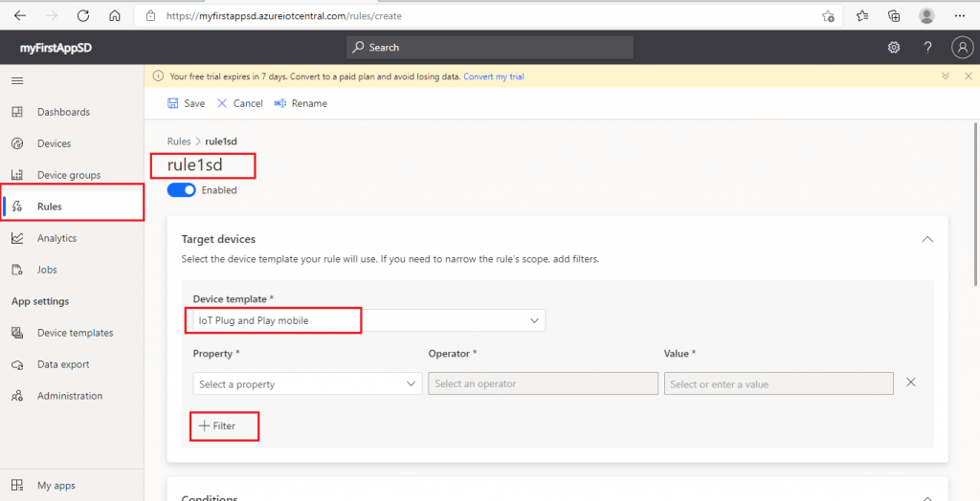Click the add Filter button
Image resolution: width=980 pixels, height=501 pixels.
[x=217, y=425]
